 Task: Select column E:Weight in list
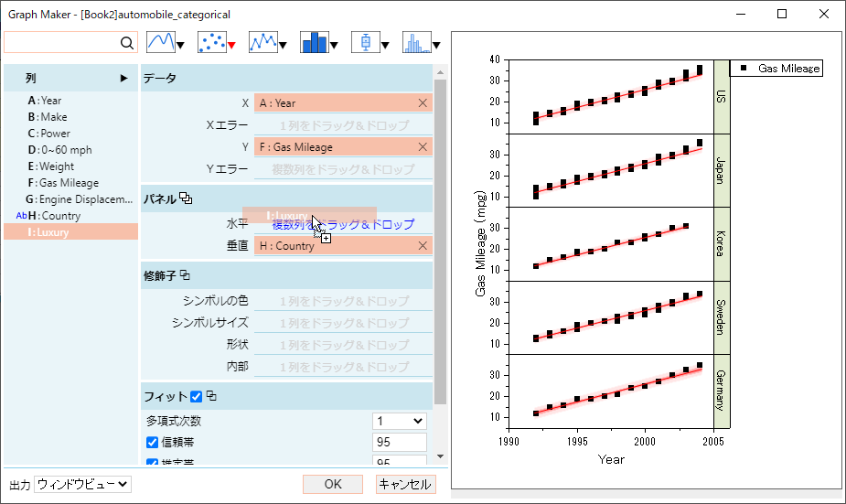coord(70,166)
